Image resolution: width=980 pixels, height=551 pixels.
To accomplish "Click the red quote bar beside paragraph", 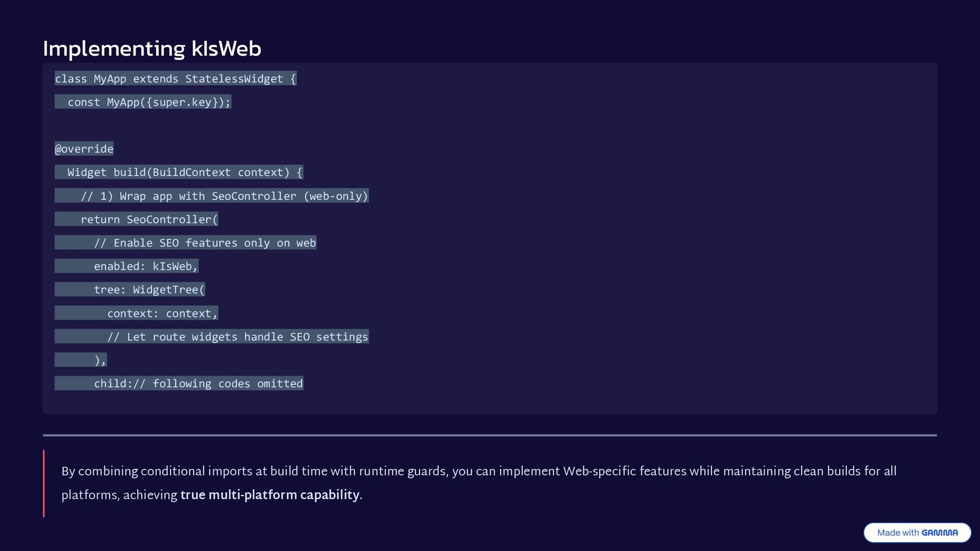I will tap(44, 484).
